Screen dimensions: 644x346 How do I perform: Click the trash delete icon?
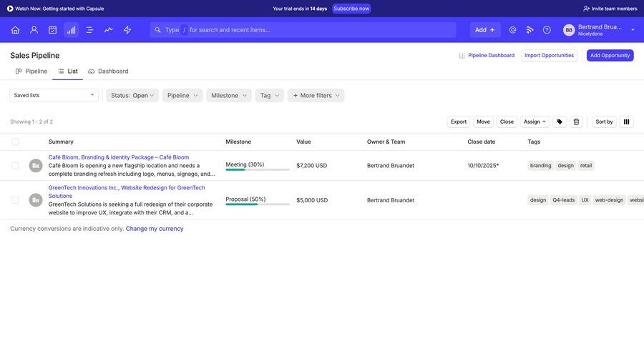pos(576,122)
